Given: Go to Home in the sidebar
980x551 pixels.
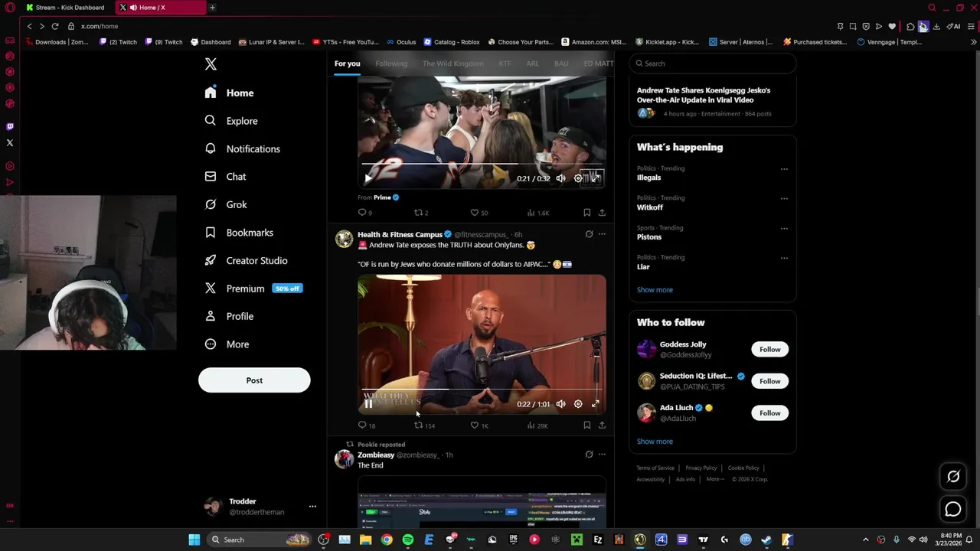Looking at the screenshot, I should [x=230, y=93].
